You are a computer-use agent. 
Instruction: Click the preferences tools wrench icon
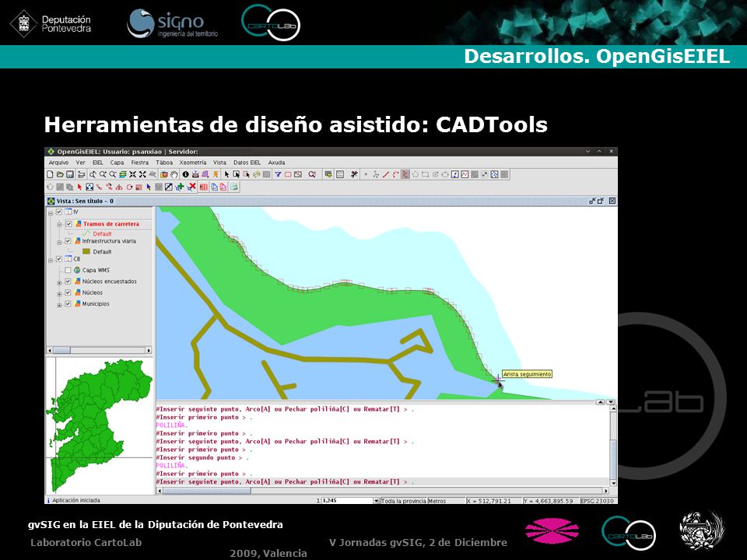point(355,174)
